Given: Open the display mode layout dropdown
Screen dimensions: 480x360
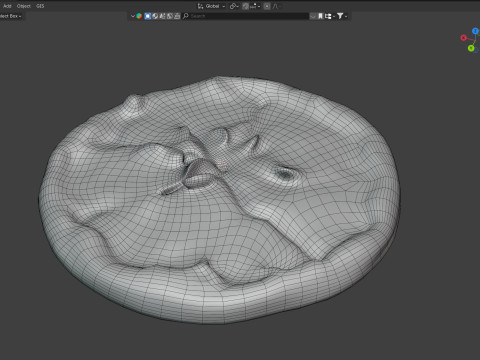Looking at the screenshot, I should click(x=330, y=16).
